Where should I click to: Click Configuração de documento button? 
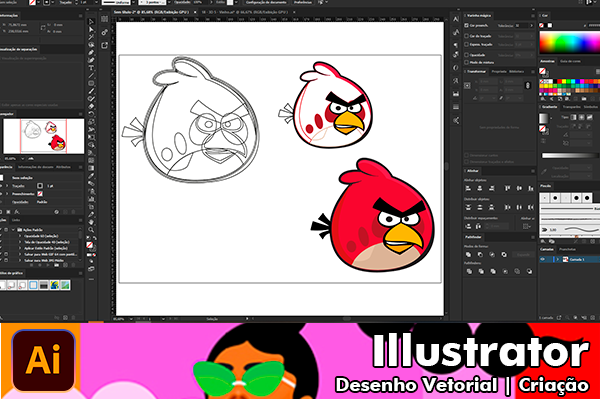click(266, 2)
